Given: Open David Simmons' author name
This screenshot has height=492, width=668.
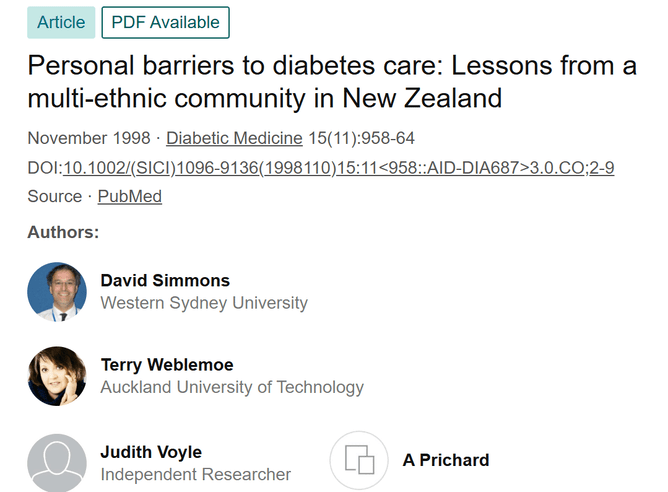Looking at the screenshot, I should coord(165,280).
